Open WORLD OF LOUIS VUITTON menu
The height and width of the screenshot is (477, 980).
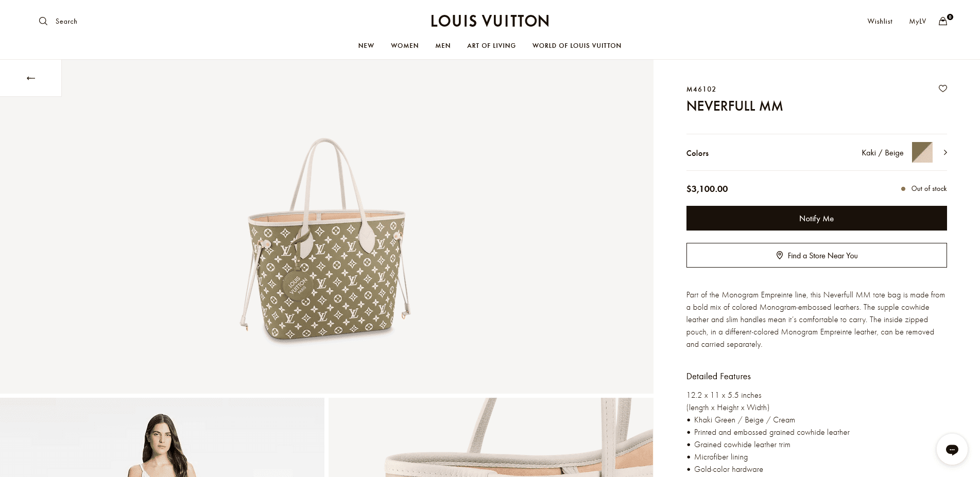click(x=577, y=46)
